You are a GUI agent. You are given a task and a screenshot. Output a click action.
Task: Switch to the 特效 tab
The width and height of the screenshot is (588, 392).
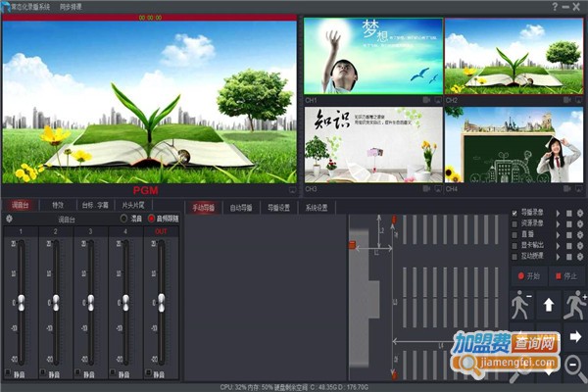click(58, 206)
